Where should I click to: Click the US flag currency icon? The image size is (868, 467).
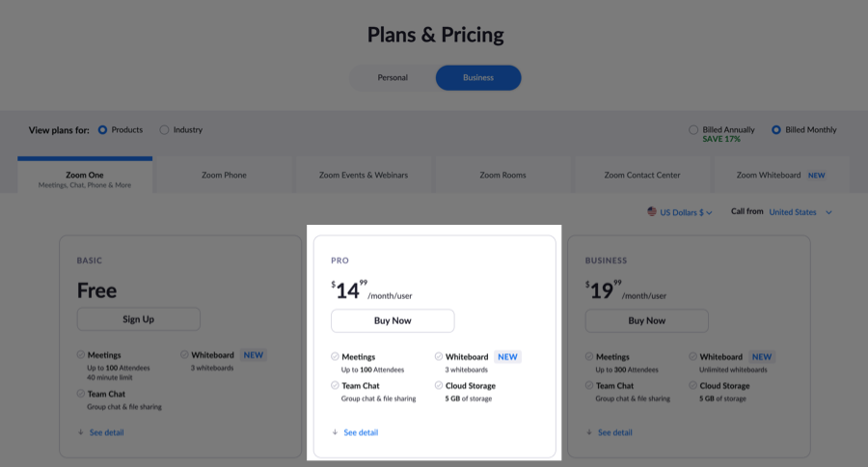coord(652,211)
